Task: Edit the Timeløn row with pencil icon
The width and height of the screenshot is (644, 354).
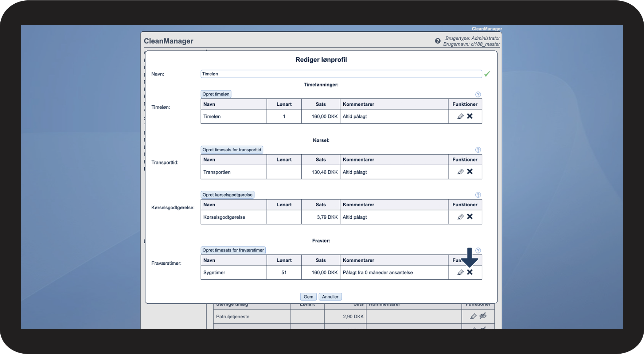Action: [460, 116]
